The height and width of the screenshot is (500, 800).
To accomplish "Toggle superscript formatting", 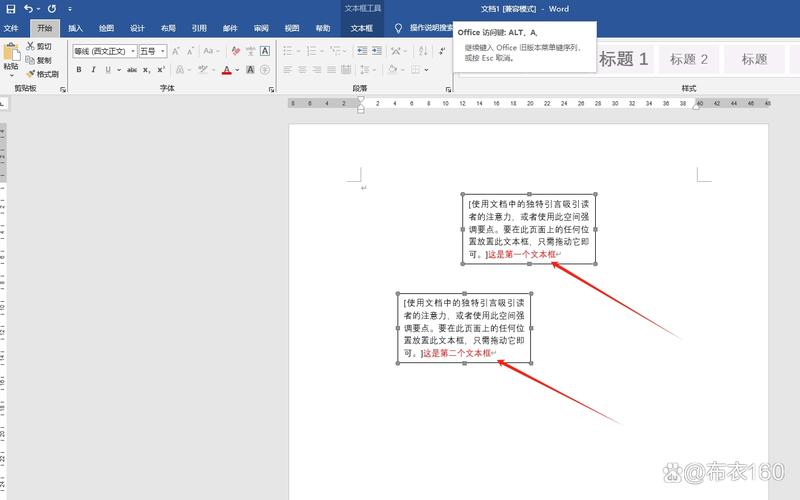I will click(x=161, y=69).
